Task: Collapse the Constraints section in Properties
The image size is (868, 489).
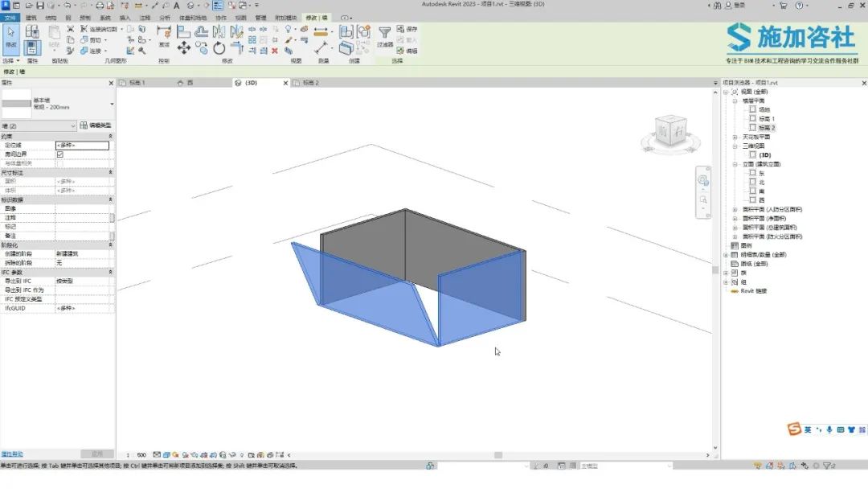Action: 110,137
